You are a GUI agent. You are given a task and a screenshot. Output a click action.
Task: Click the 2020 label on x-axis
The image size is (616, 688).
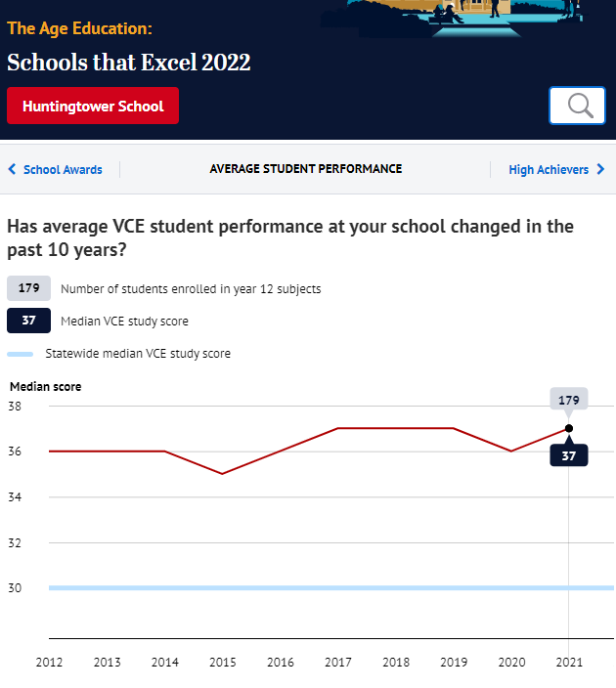coord(511,663)
